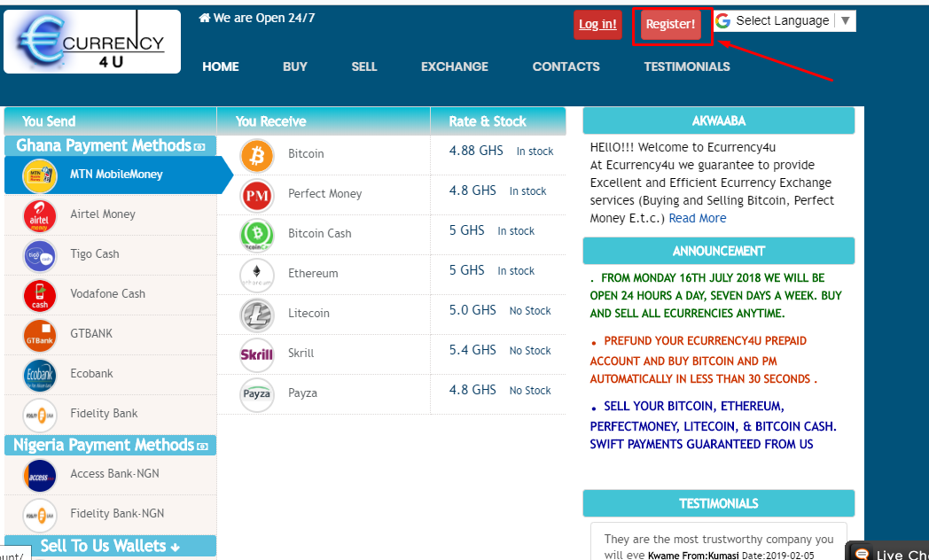This screenshot has height=560, width=929.
Task: Go to the HOME menu
Action: pyautogui.click(x=221, y=66)
